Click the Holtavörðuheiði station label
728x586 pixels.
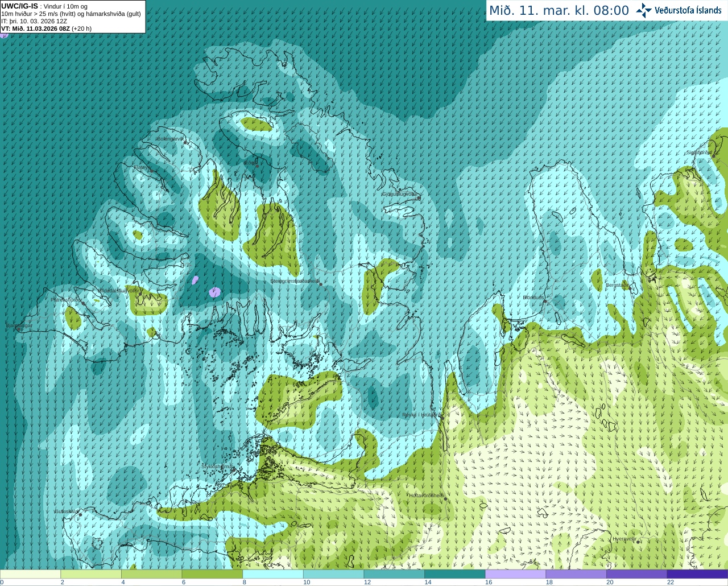pos(427,496)
